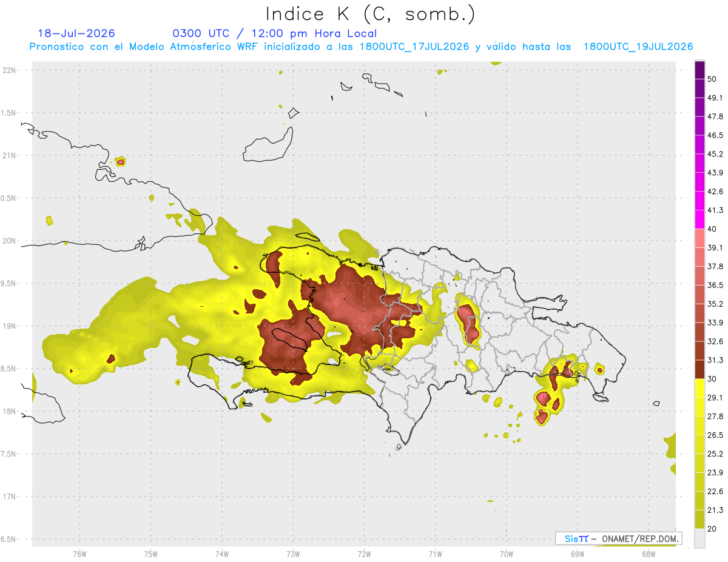Click the "75W" longitude label
The height and width of the screenshot is (562, 728).
click(150, 554)
